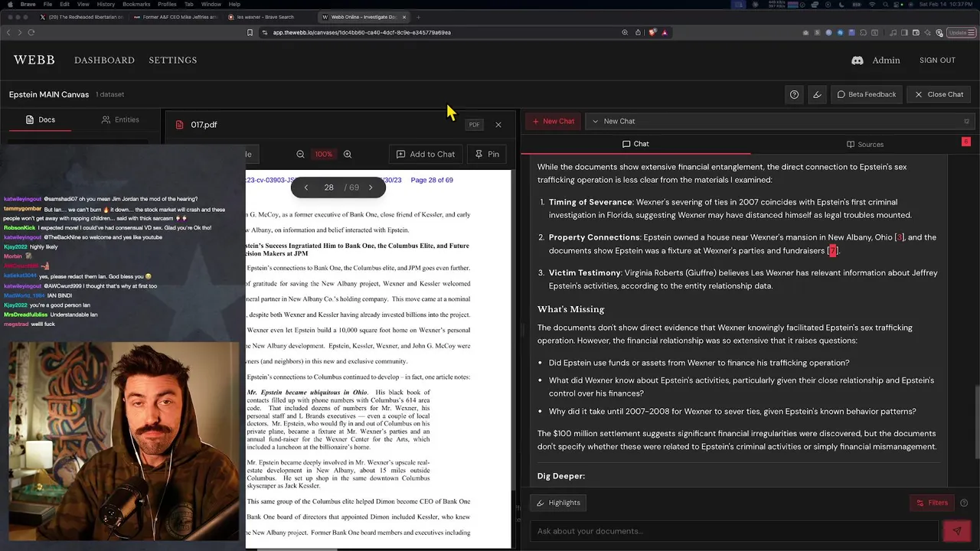
Task: Open the Filters button
Action: 933,503
